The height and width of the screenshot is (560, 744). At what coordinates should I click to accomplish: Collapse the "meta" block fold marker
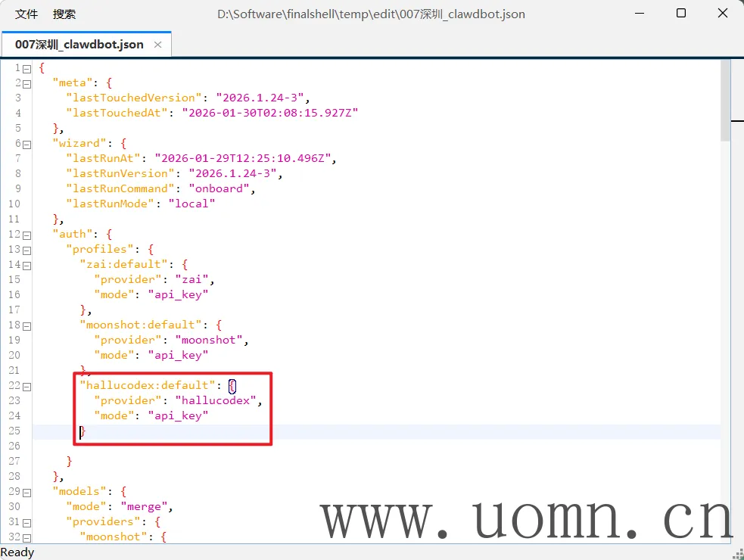click(x=27, y=83)
